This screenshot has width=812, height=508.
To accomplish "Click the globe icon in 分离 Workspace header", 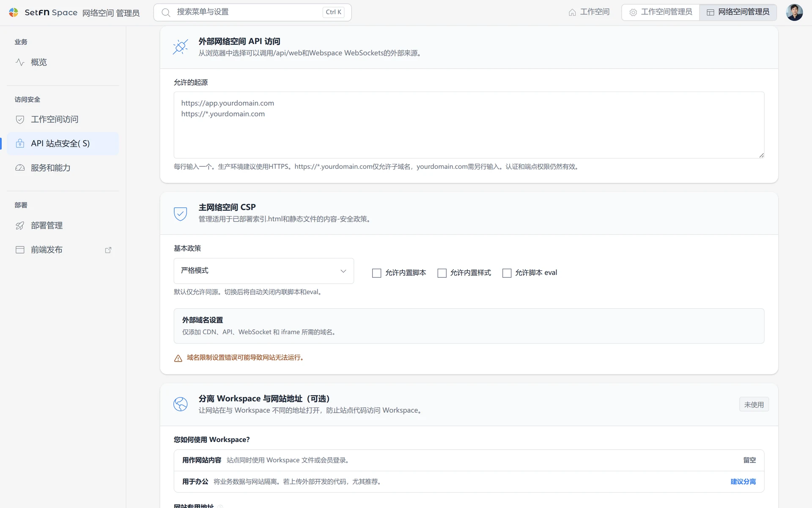I will pos(181,404).
